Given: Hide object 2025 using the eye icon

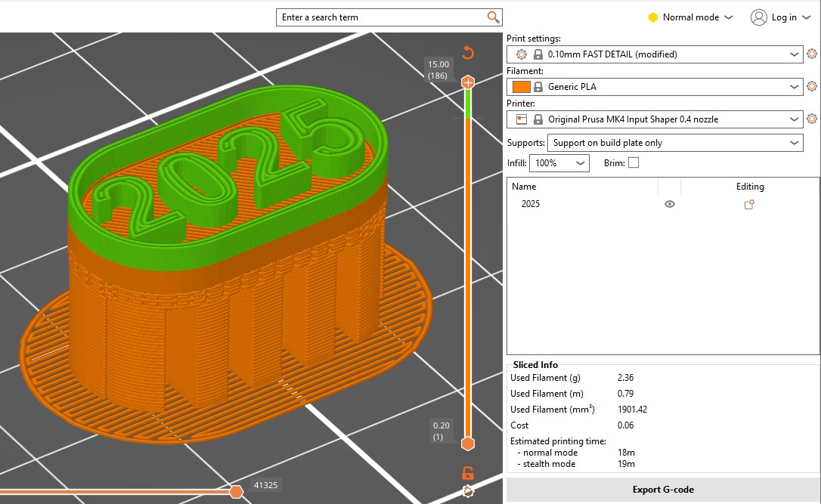Looking at the screenshot, I should [x=669, y=204].
